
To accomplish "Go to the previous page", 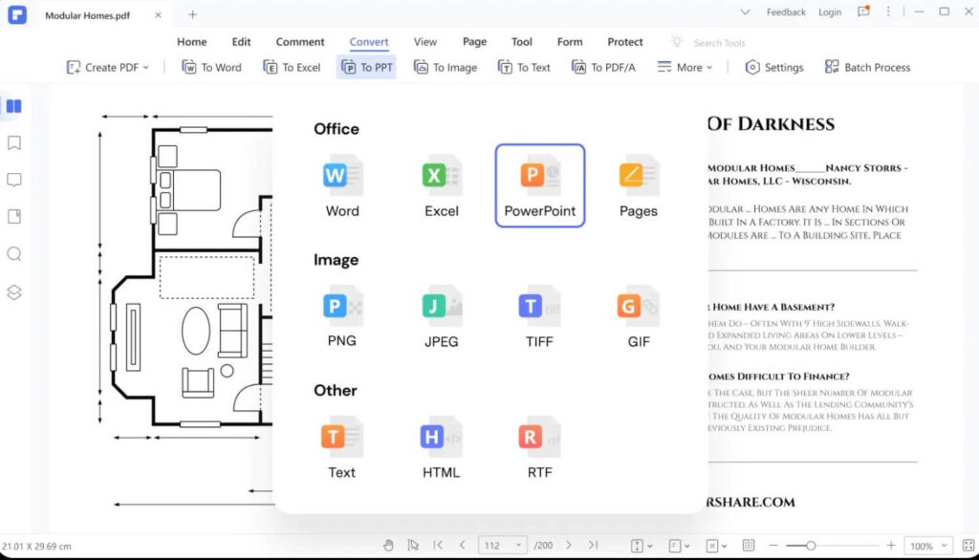I will click(x=462, y=545).
